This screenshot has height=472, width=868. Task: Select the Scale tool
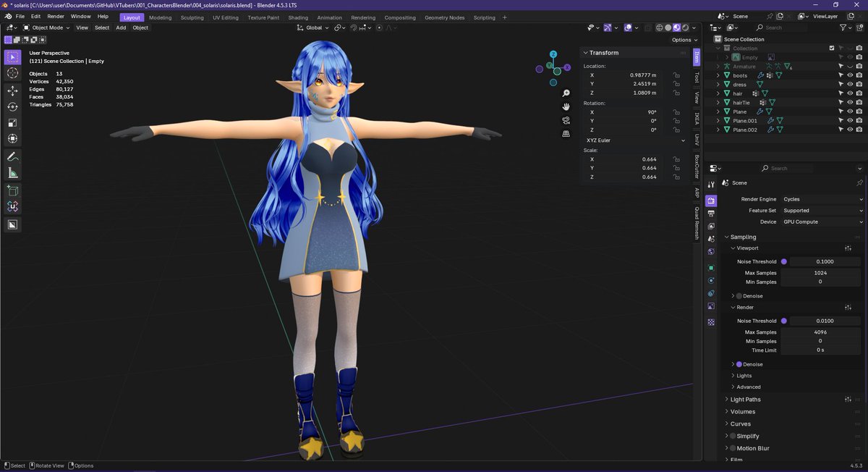pos(12,122)
